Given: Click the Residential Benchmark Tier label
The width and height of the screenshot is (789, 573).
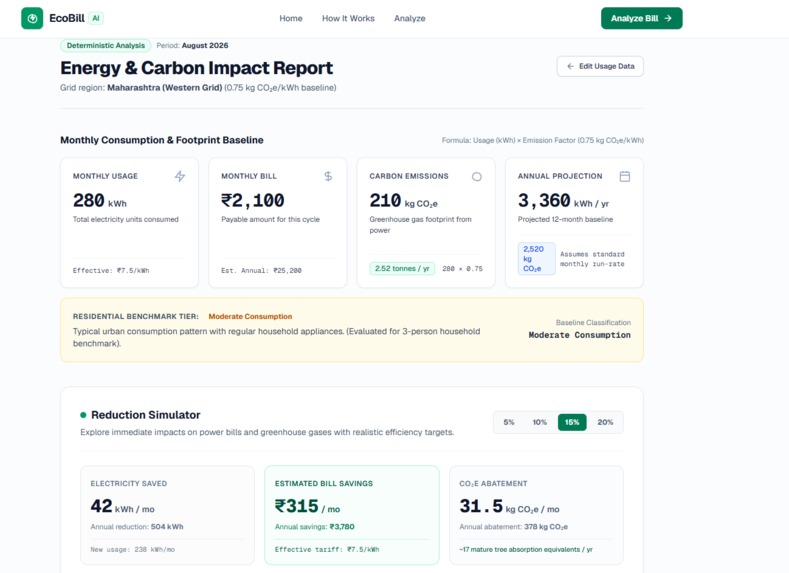Looking at the screenshot, I should [x=136, y=316].
